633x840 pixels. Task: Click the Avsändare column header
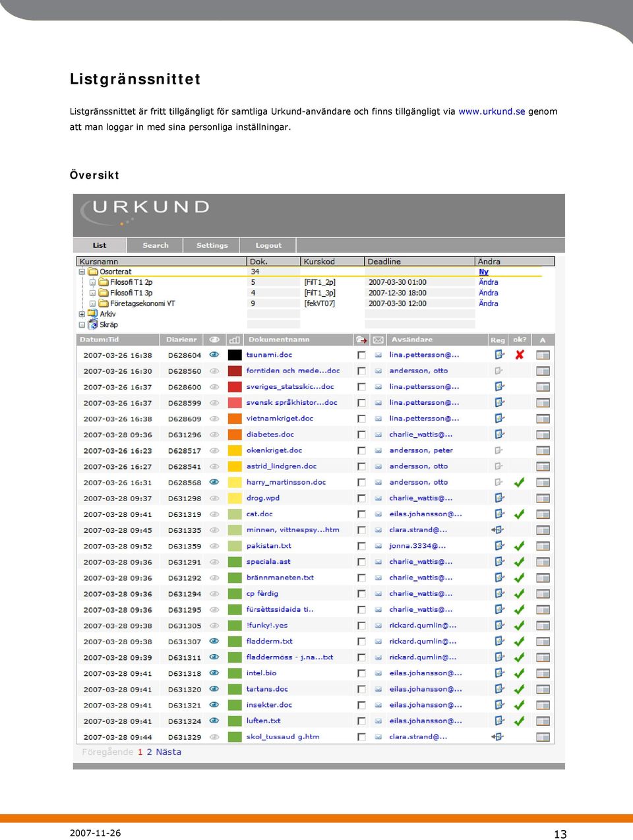[x=412, y=340]
